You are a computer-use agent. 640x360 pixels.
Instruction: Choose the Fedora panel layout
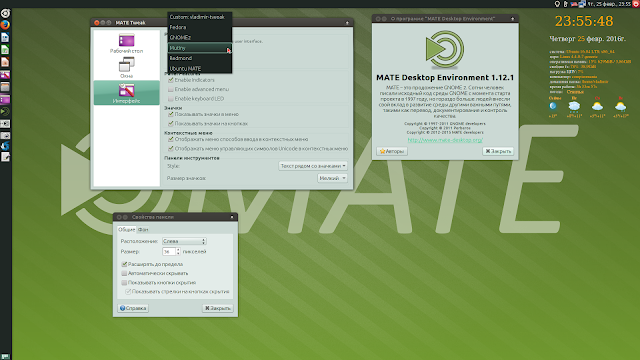pos(200,27)
